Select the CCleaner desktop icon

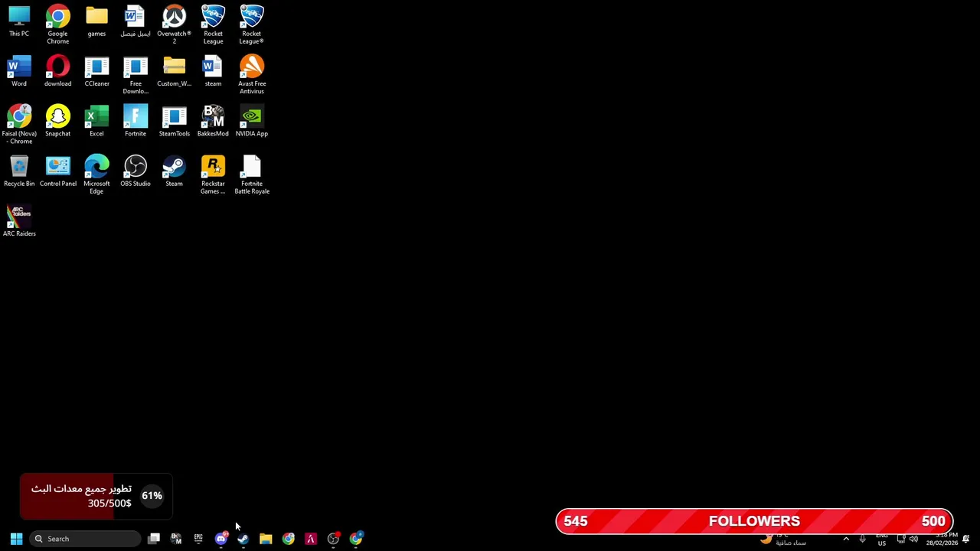pos(96,71)
